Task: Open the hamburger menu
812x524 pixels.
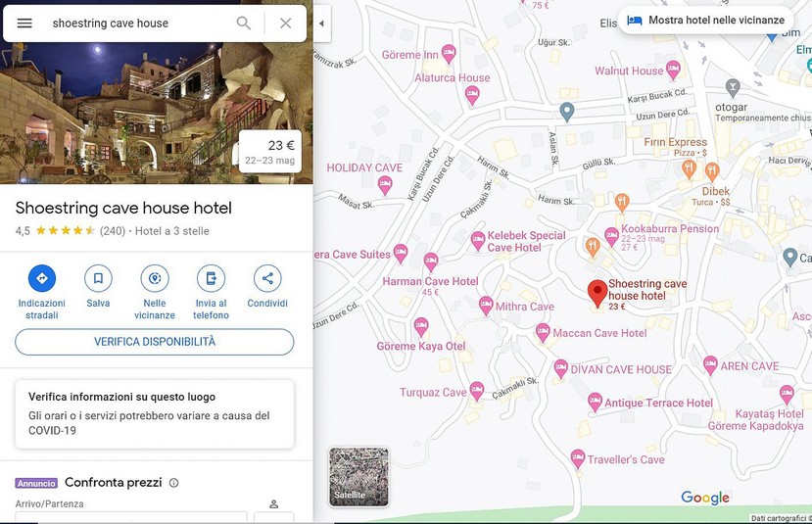Action: (x=24, y=24)
